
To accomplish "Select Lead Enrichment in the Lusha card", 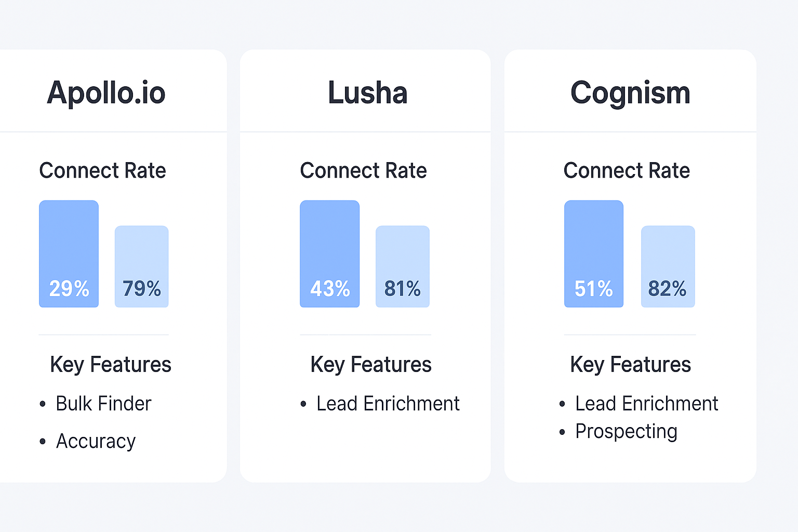I will tap(388, 404).
